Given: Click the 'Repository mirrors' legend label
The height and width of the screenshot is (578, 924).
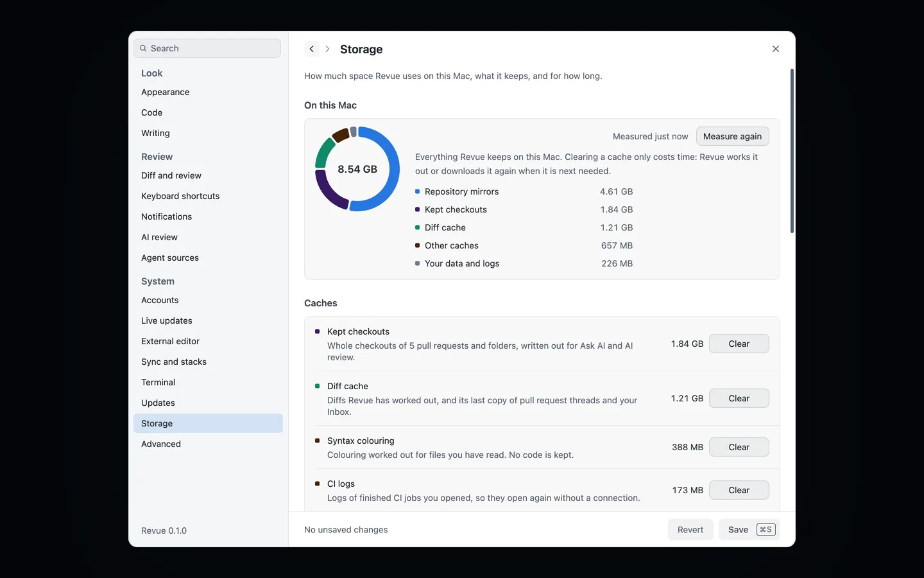Looking at the screenshot, I should [x=461, y=191].
